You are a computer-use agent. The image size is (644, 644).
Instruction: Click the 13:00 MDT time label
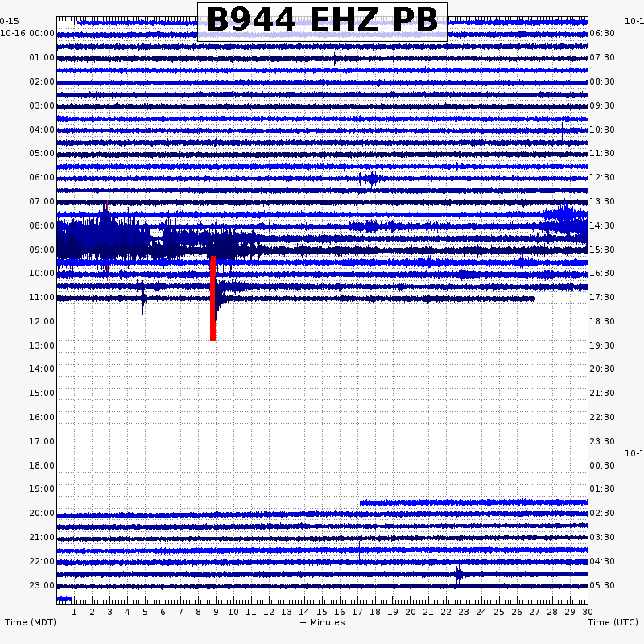(42, 345)
